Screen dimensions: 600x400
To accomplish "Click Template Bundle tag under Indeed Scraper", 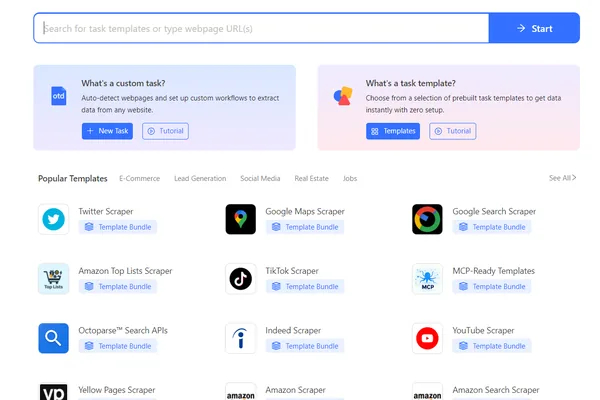I will click(x=305, y=346).
